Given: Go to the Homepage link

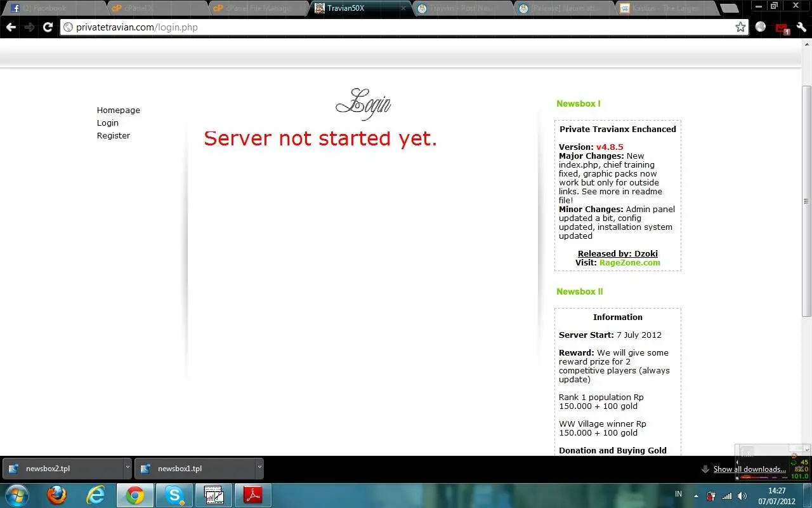Looking at the screenshot, I should 119,110.
